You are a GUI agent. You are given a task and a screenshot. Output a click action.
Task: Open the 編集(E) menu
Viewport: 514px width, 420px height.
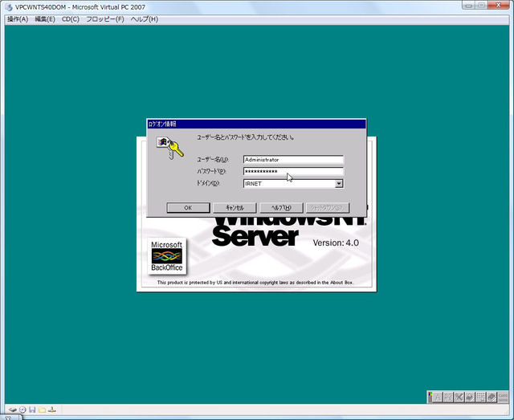point(45,19)
